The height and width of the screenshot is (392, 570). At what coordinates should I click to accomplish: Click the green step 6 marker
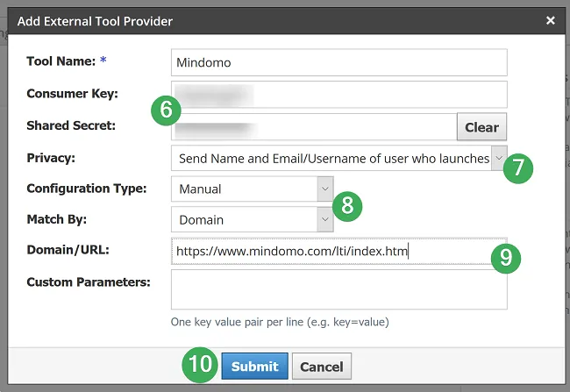click(165, 110)
